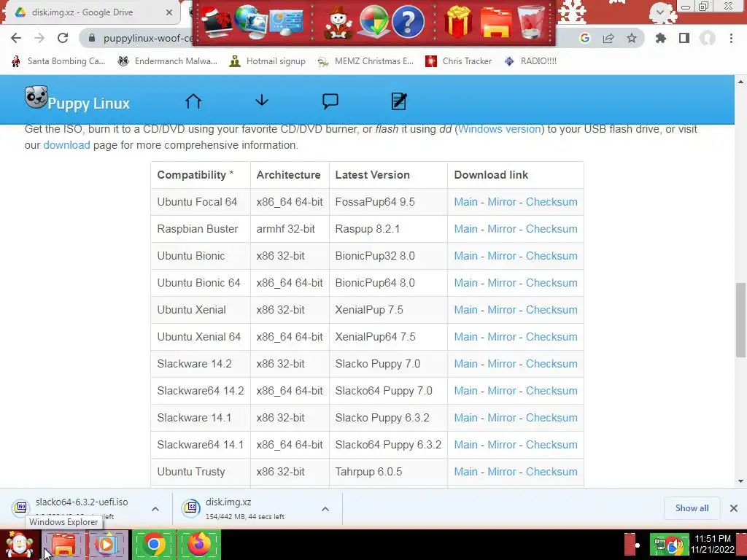This screenshot has width=747, height=560.
Task: Click the Puppy Linux download arrow icon
Action: coord(262,100)
